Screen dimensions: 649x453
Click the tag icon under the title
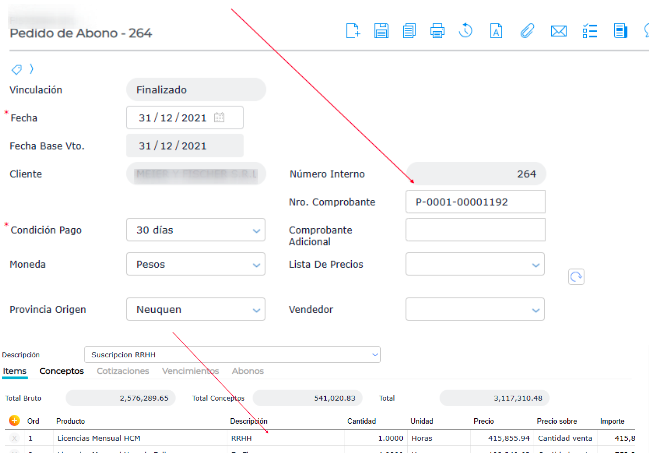[16, 69]
